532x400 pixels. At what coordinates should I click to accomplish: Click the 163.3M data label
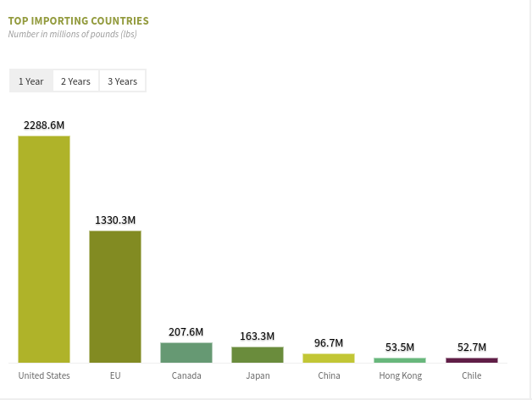[258, 336]
